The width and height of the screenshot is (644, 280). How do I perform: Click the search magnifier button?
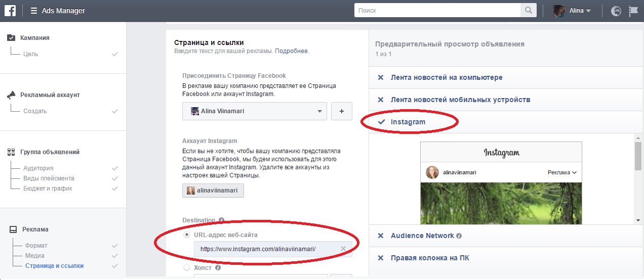(528, 11)
